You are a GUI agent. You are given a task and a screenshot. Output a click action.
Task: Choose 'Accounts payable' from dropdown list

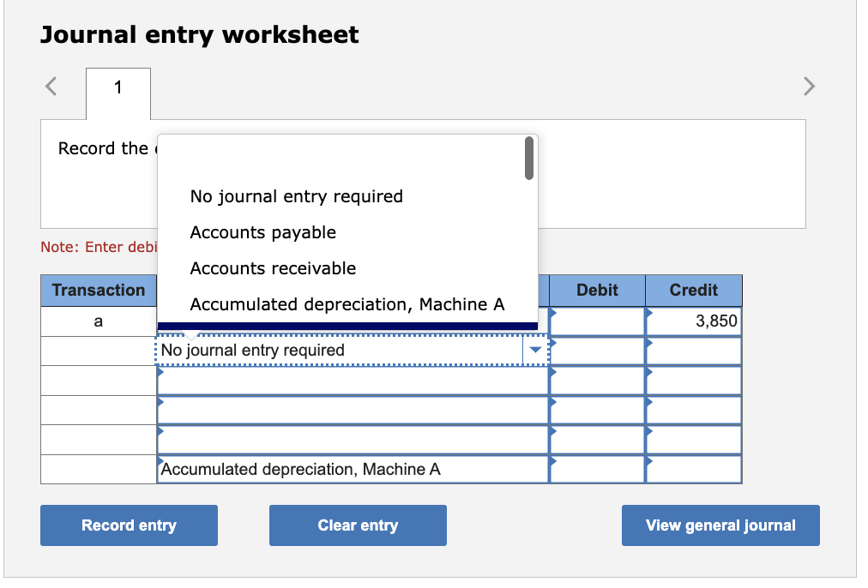(x=263, y=232)
